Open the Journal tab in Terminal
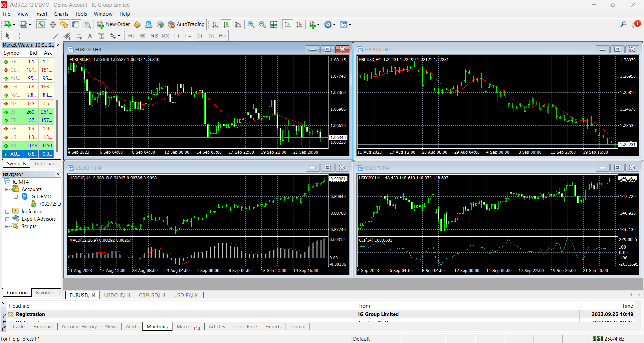Image resolution: width=644 pixels, height=343 pixels. [x=297, y=327]
